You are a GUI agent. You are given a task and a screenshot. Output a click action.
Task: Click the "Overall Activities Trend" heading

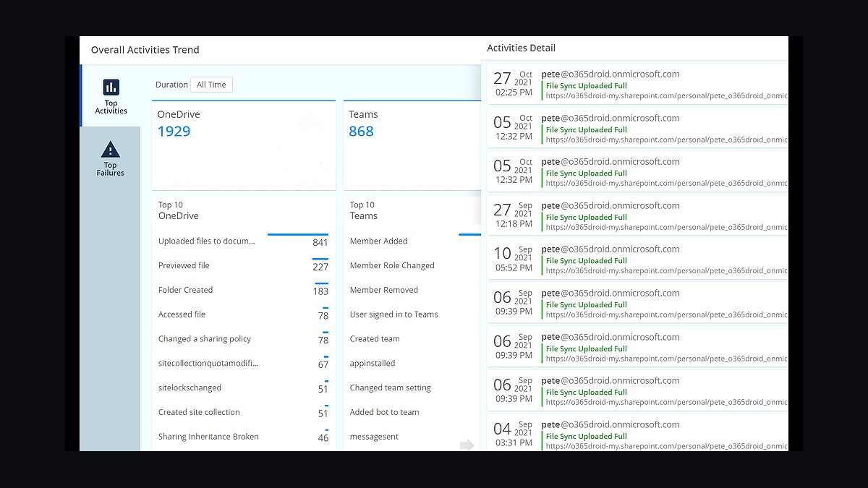[145, 50]
